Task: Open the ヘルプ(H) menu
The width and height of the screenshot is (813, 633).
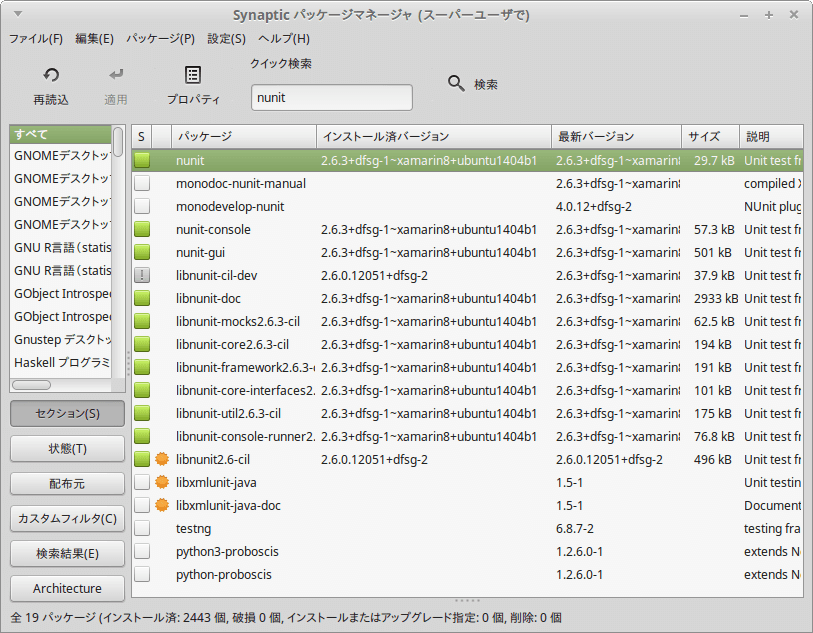Action: tap(284, 39)
